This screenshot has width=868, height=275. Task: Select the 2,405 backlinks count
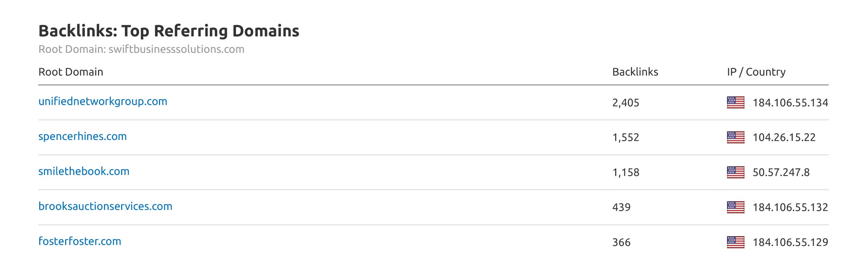click(x=625, y=103)
